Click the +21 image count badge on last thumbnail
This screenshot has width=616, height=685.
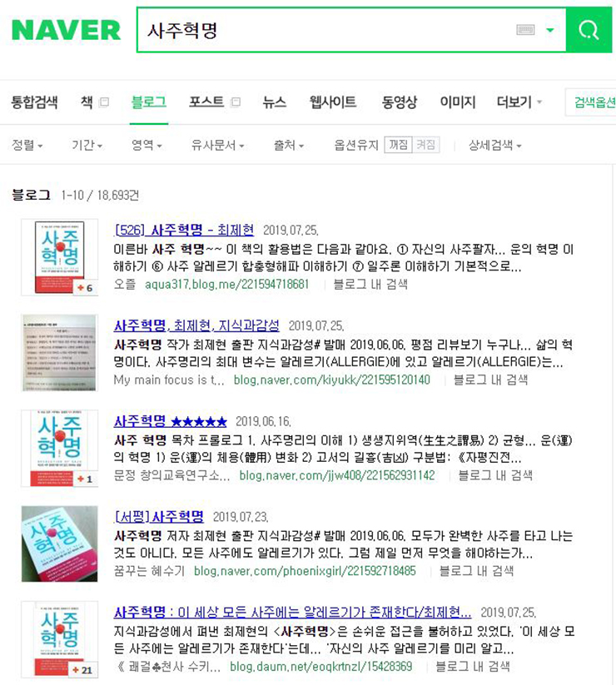82,670
